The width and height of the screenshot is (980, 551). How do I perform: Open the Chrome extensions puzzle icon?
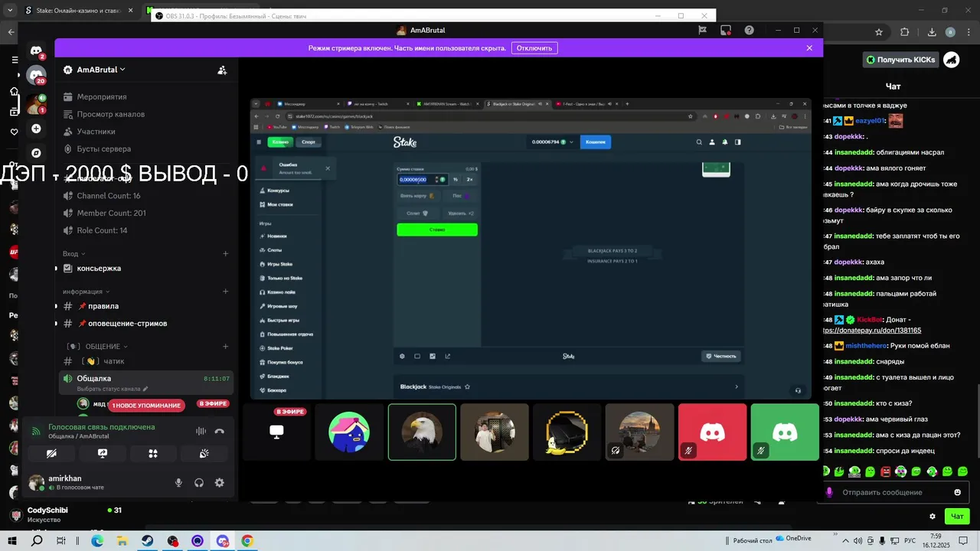tap(904, 32)
